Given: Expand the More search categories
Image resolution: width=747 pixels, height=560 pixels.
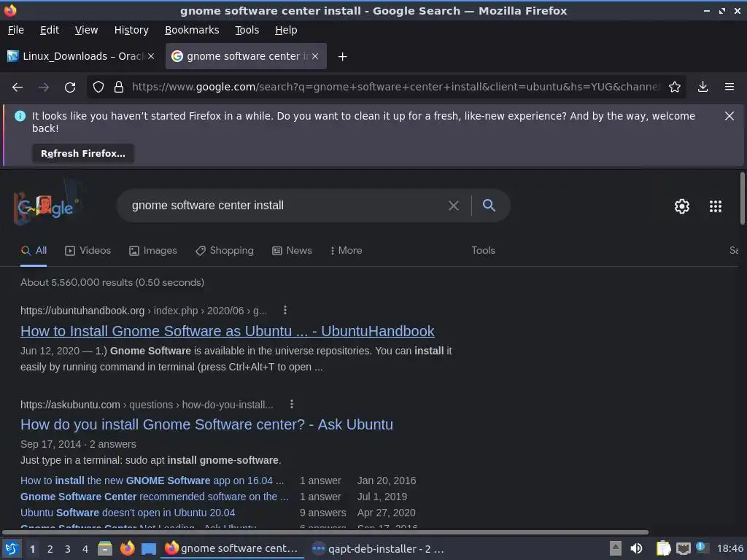Looking at the screenshot, I should click(346, 251).
